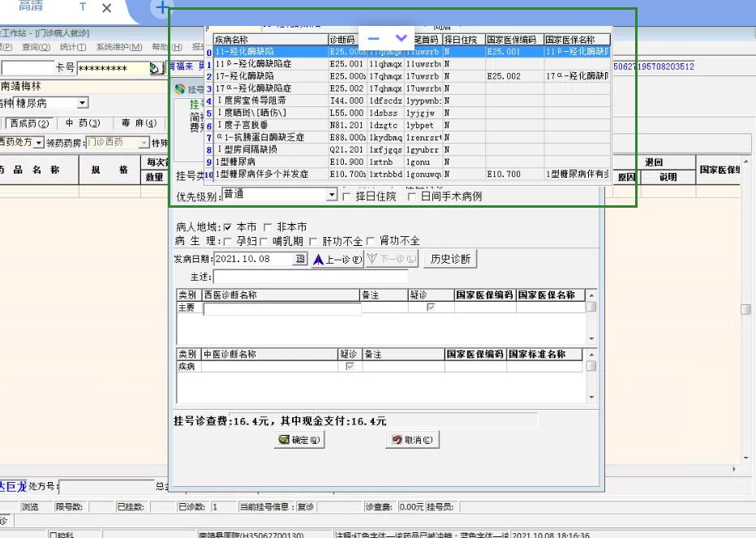The image size is (756, 538).
Task: Open a new browser tab with plus
Action: [x=162, y=7]
